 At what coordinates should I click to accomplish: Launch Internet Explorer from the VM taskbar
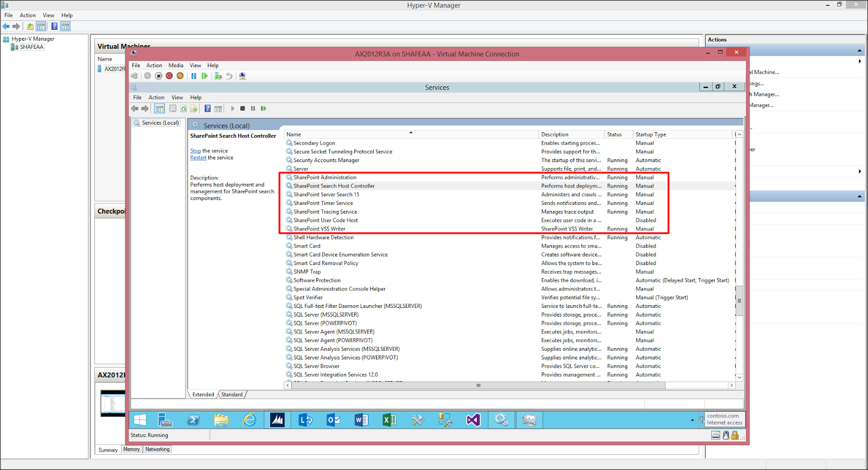250,420
